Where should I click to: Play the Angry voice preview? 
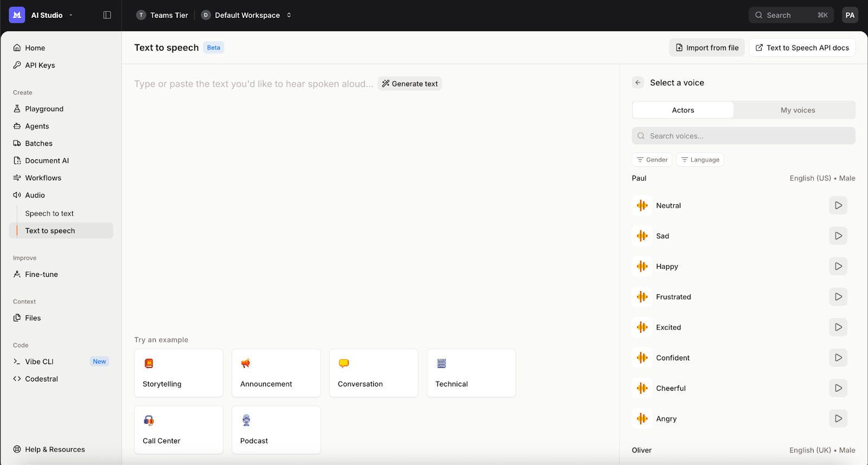pyautogui.click(x=838, y=418)
